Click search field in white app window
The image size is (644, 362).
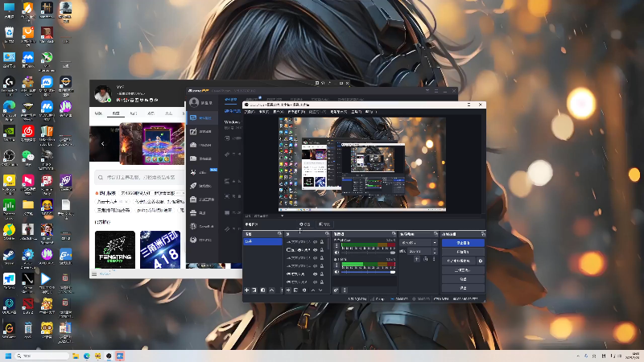pyautogui.click(x=139, y=177)
